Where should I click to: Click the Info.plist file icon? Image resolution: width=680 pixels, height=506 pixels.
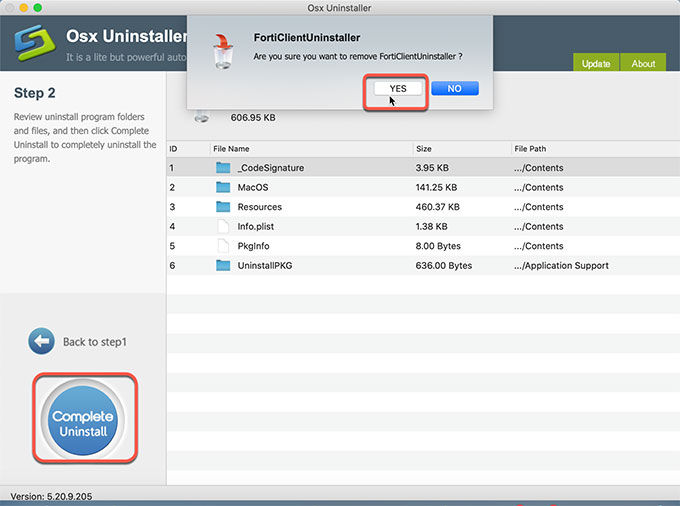click(x=223, y=226)
